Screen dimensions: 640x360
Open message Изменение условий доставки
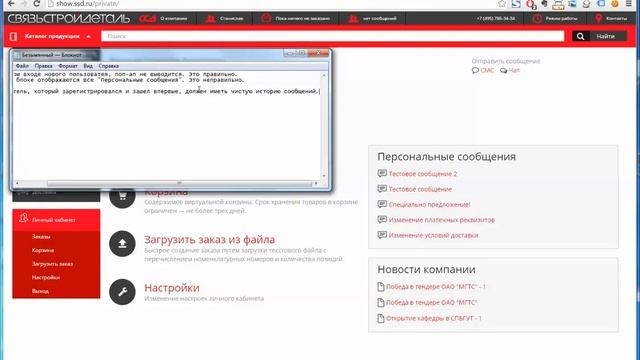433,236
